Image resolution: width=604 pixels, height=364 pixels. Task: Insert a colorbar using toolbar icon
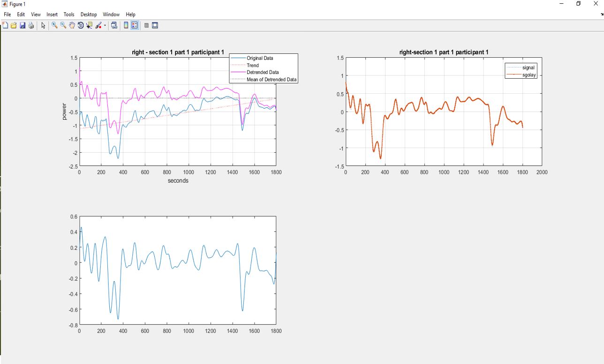pos(126,25)
